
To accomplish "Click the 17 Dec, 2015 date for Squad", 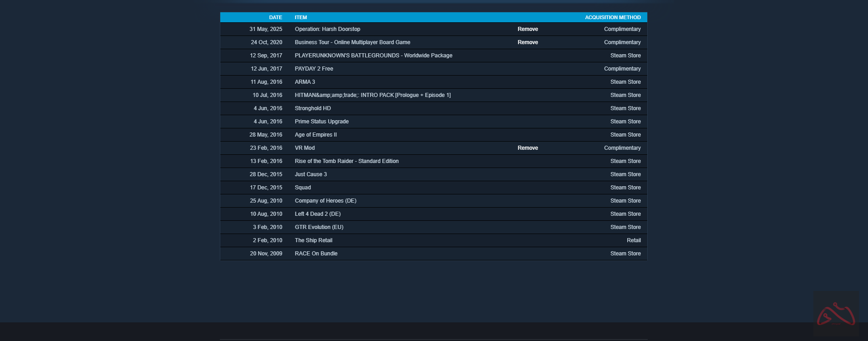I will pyautogui.click(x=266, y=188).
